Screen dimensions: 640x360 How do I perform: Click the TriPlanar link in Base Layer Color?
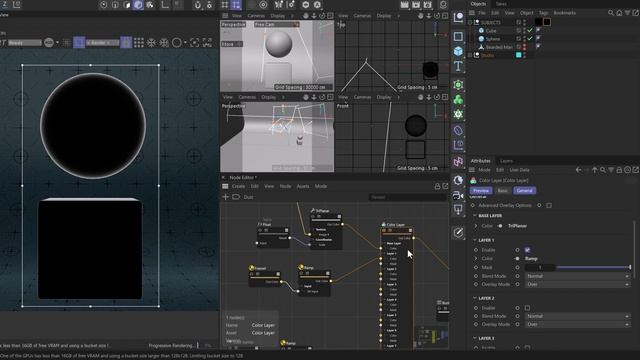point(517,226)
